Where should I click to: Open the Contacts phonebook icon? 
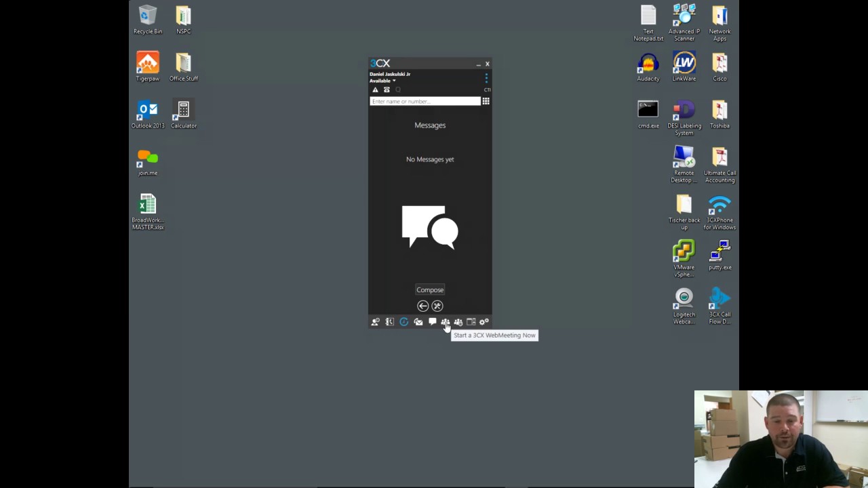pyautogui.click(x=390, y=322)
